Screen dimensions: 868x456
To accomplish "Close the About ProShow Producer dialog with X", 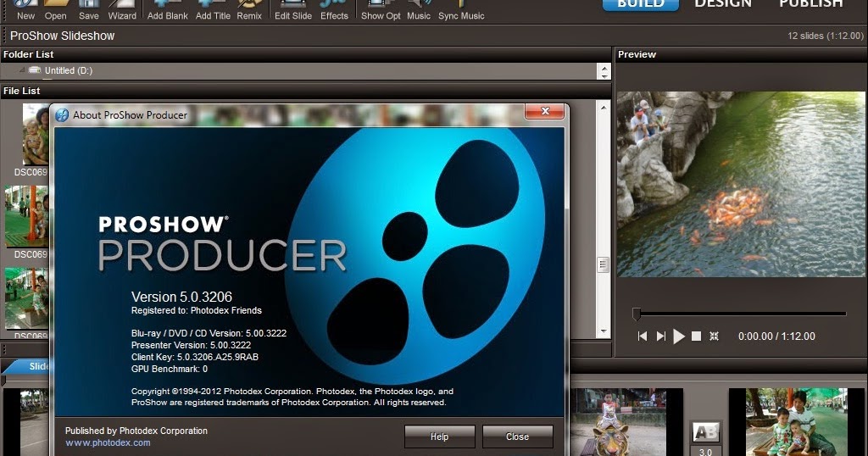I will [x=545, y=111].
